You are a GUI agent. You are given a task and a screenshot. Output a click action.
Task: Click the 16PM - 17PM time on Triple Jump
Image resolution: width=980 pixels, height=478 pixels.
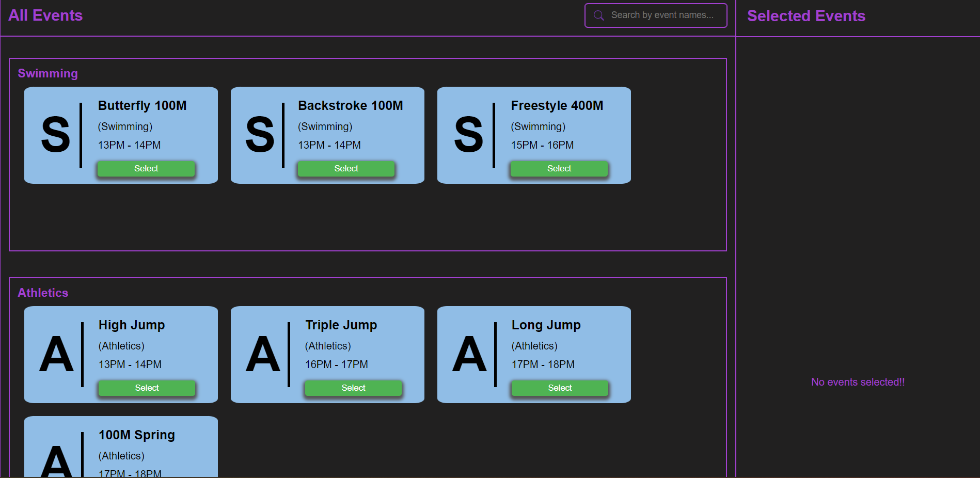point(337,364)
